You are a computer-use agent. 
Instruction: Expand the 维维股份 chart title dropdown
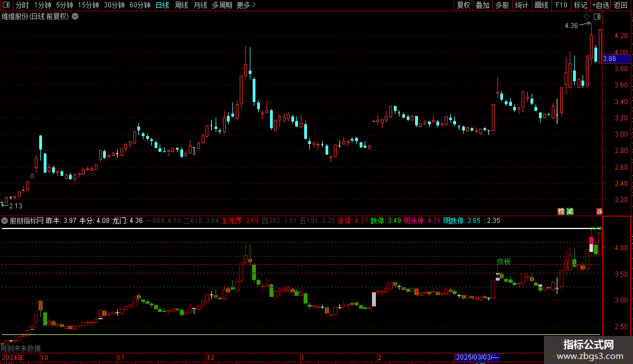tap(75, 17)
